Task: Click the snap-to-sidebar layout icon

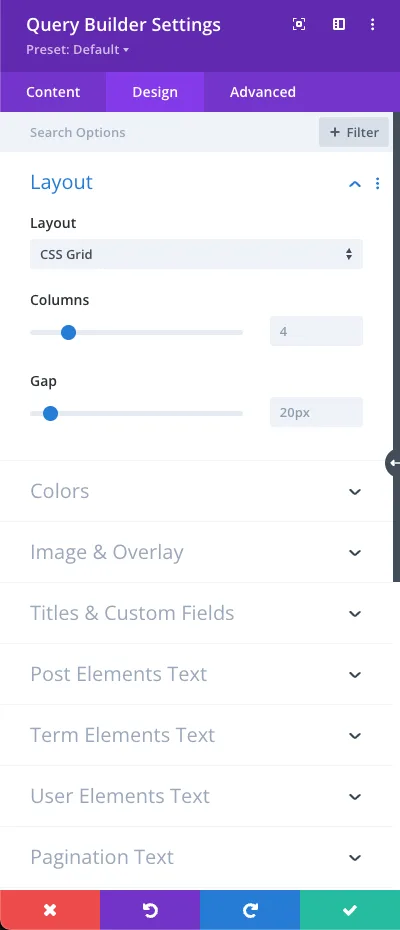Action: tap(338, 24)
